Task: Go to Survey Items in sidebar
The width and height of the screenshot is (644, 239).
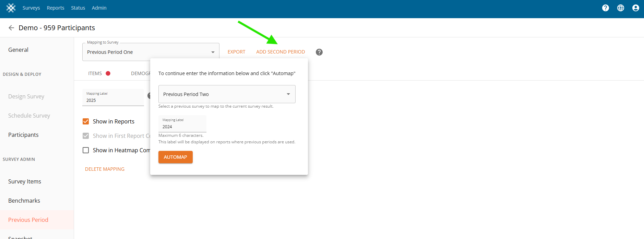Action: click(25, 181)
